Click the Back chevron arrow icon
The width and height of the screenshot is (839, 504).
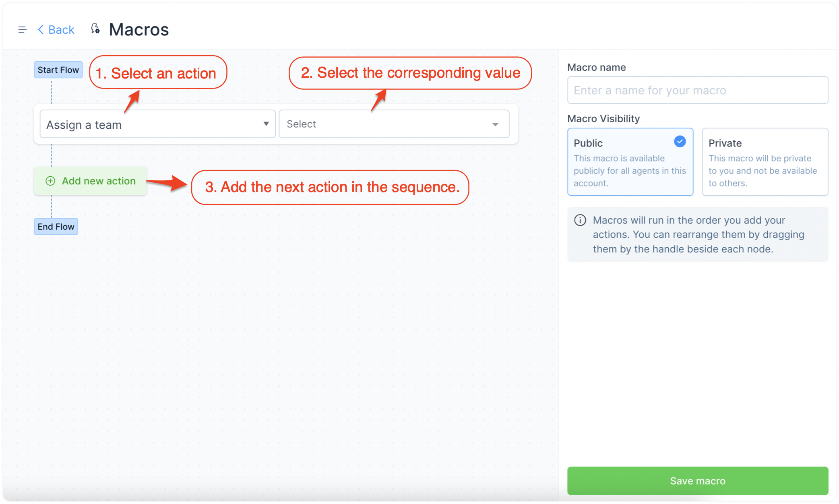coord(41,30)
